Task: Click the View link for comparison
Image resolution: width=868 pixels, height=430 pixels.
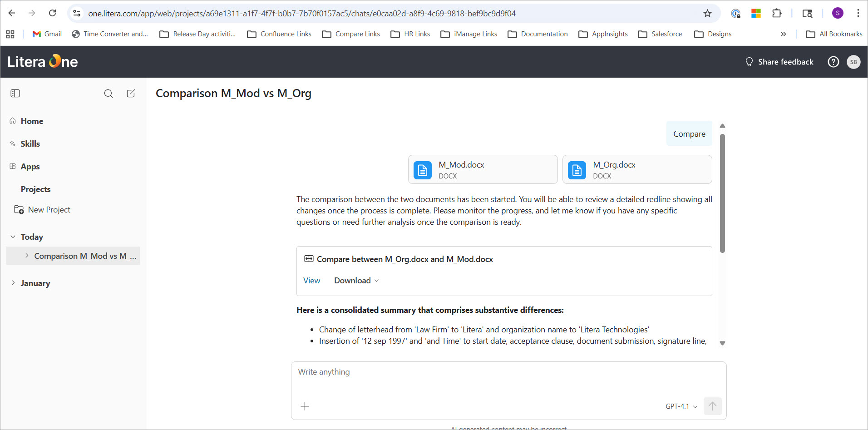Action: point(311,281)
